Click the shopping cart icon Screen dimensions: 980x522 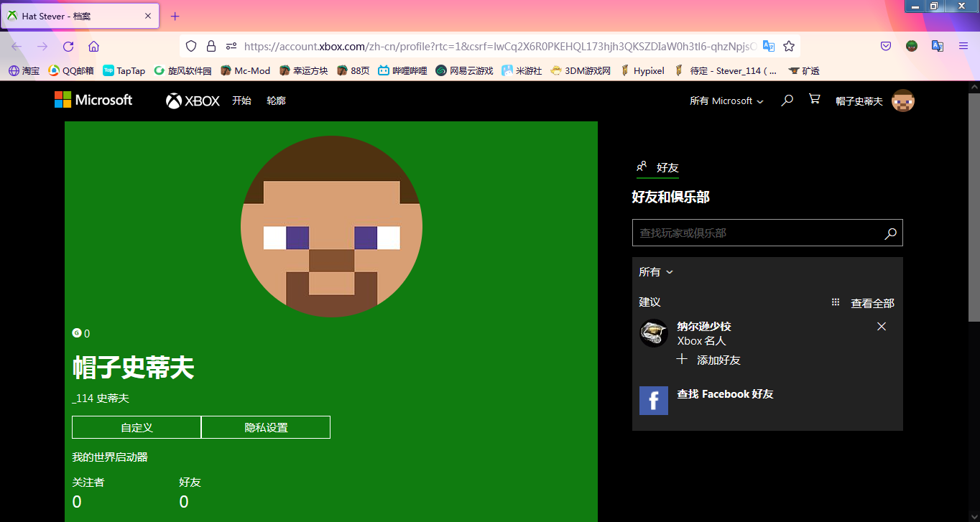(x=814, y=99)
